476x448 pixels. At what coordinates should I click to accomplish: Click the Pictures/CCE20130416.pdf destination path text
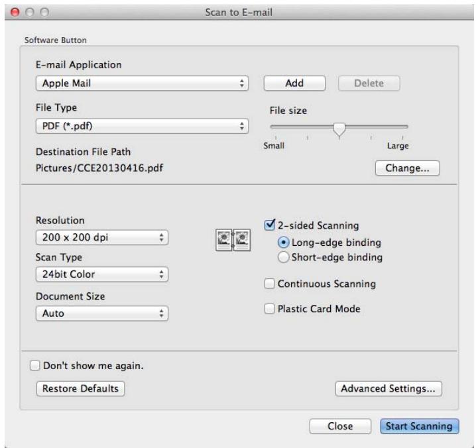(x=99, y=168)
